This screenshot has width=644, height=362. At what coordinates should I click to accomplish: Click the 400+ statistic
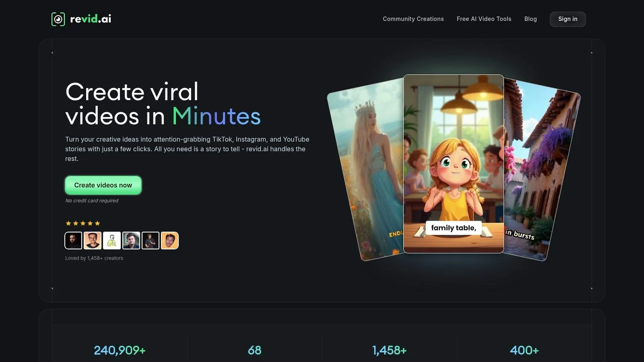524,350
